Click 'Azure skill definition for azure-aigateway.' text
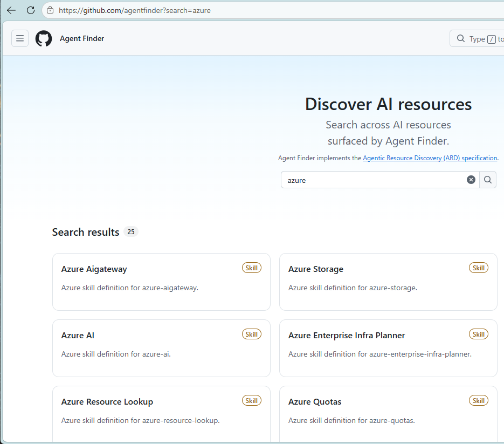The height and width of the screenshot is (444, 504). point(130,288)
